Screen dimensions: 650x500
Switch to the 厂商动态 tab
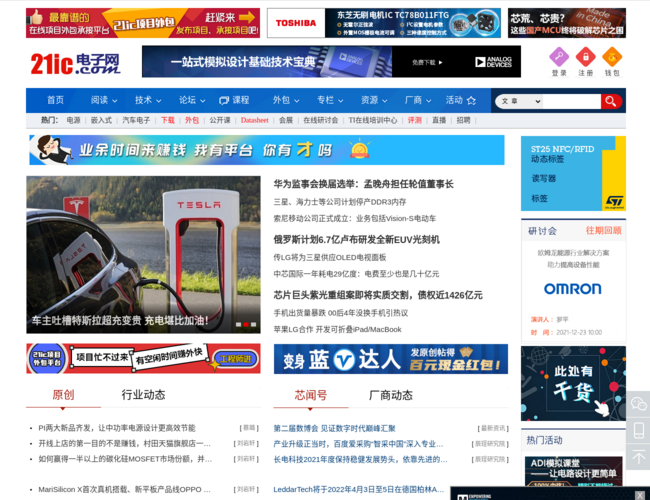pos(390,395)
